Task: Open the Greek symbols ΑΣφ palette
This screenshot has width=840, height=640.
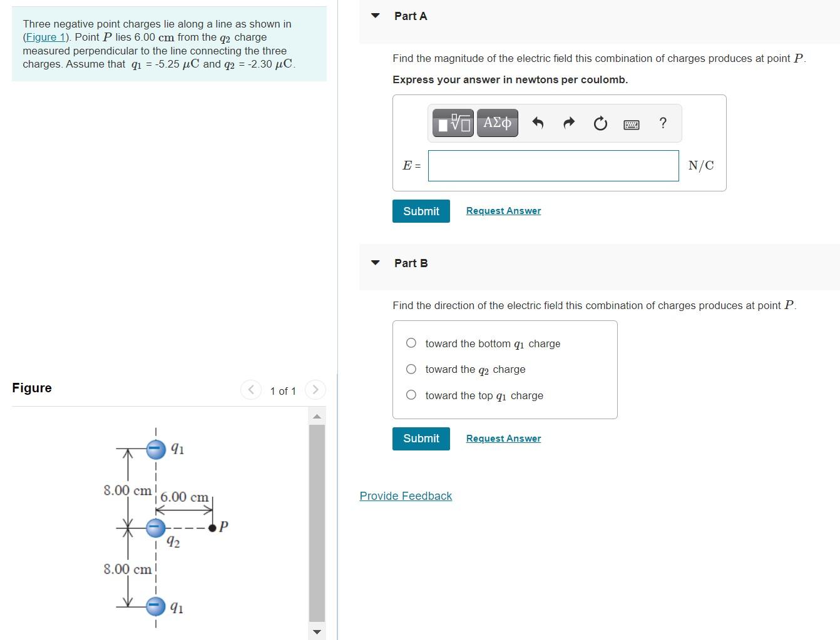Action: point(496,123)
